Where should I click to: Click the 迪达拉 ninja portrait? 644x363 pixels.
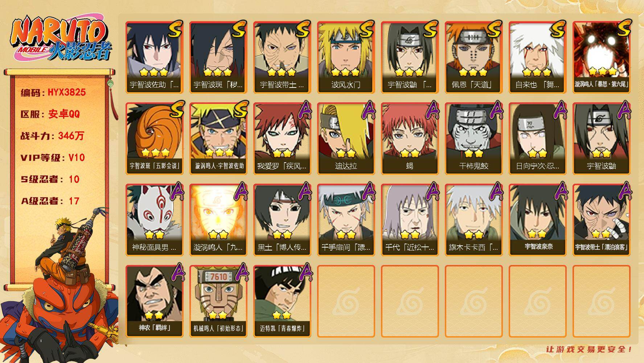tap(346, 139)
